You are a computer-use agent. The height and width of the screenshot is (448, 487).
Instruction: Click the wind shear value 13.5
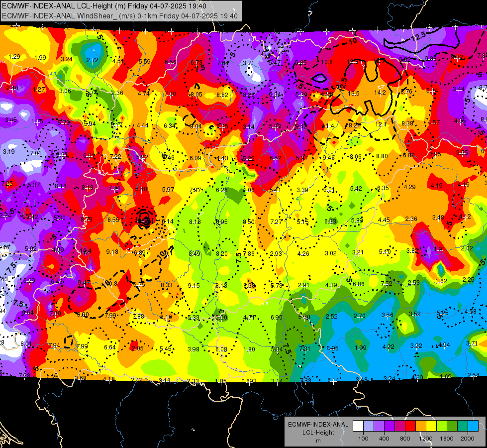[x=354, y=93]
